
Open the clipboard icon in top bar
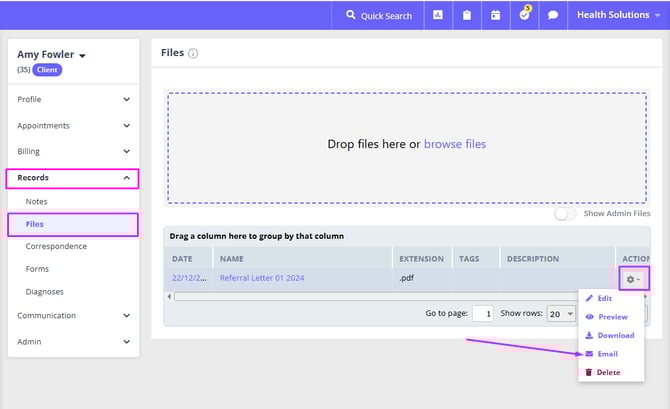[x=467, y=16]
